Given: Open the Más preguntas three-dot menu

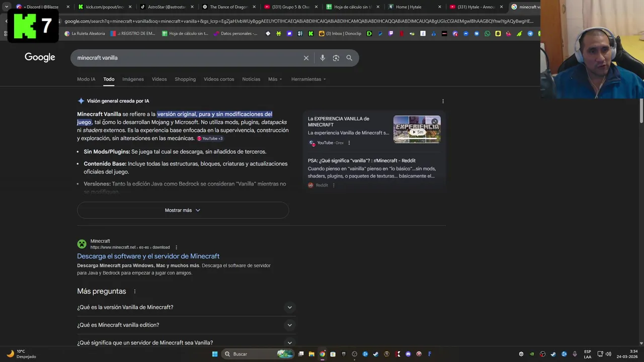Looking at the screenshot, I should tap(134, 292).
